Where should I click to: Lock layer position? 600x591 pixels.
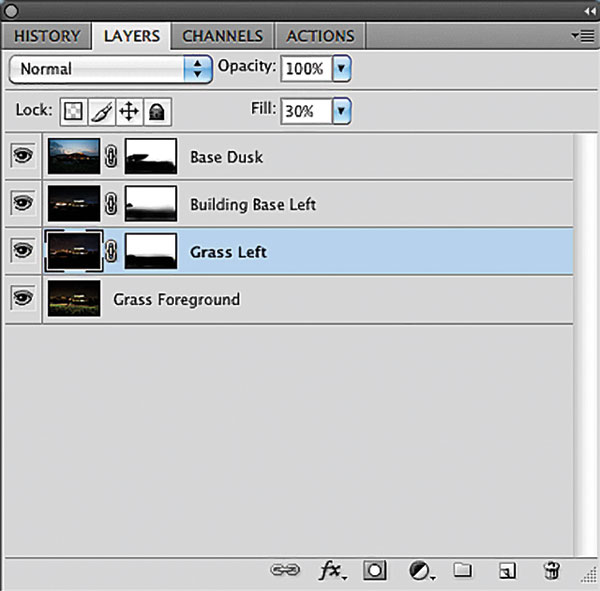[x=129, y=112]
